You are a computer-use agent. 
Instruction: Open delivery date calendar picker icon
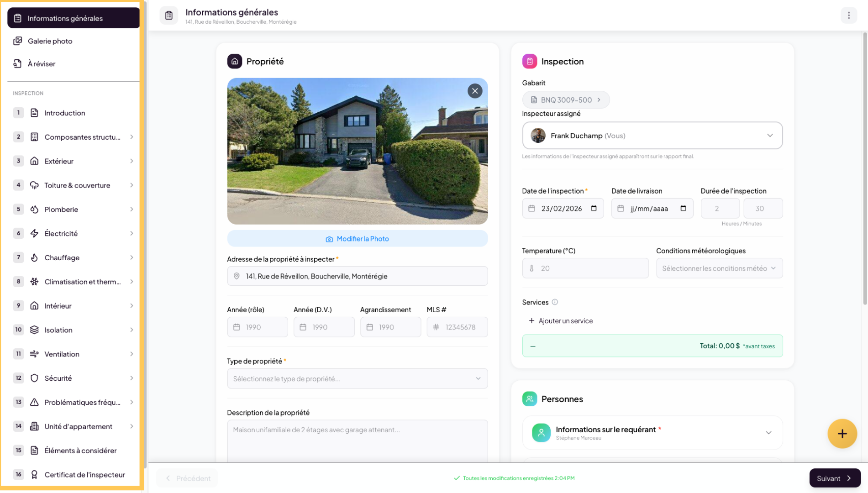[x=683, y=209]
